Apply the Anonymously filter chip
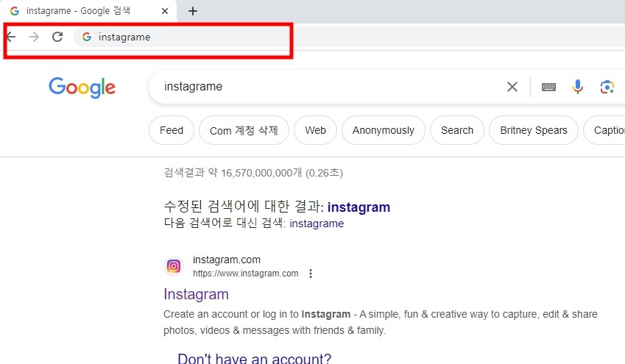This screenshot has height=364, width=625. 384,130
